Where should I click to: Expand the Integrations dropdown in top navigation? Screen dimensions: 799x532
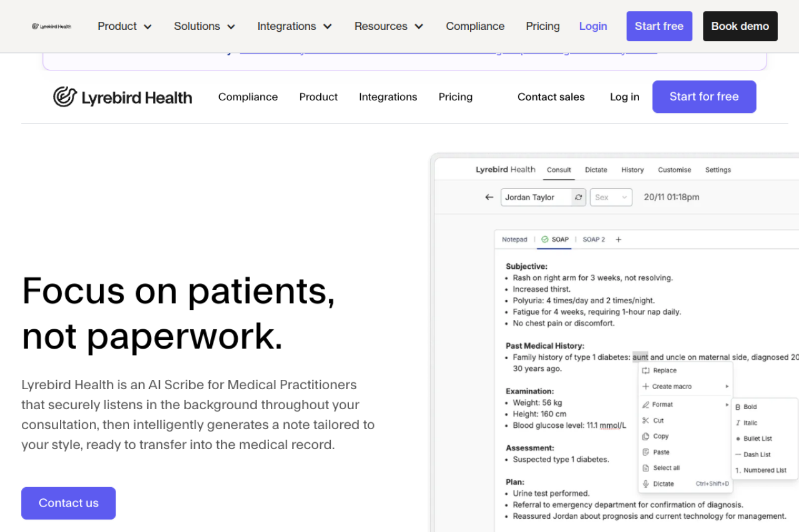[295, 26]
